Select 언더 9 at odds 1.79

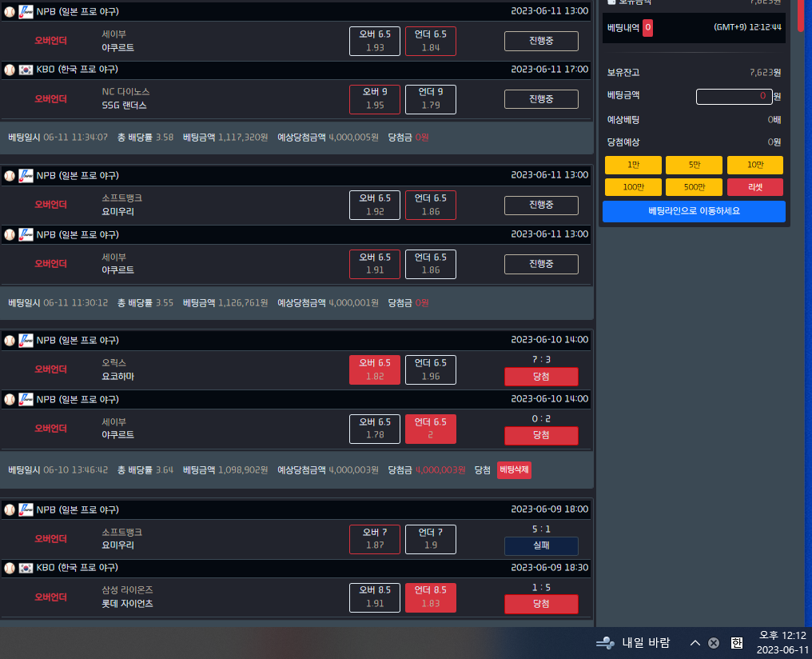click(x=430, y=99)
